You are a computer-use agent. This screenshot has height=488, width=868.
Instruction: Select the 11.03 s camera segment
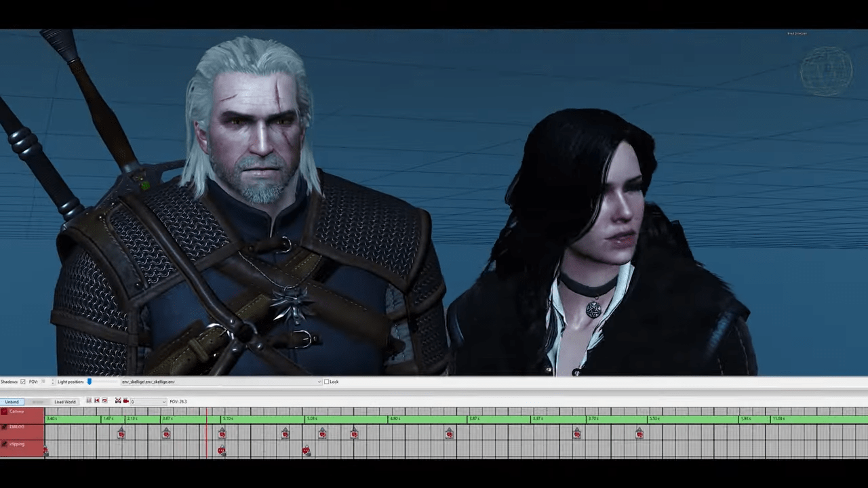[x=819, y=420]
